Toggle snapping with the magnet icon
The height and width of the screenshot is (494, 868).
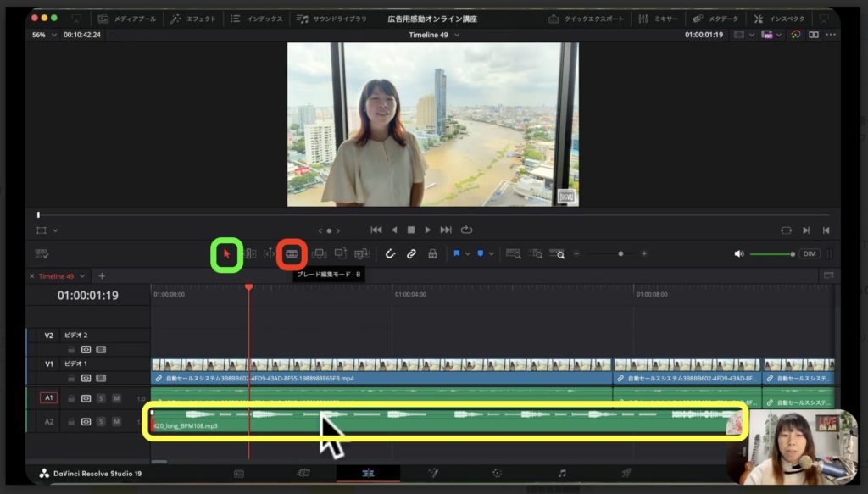click(x=391, y=254)
